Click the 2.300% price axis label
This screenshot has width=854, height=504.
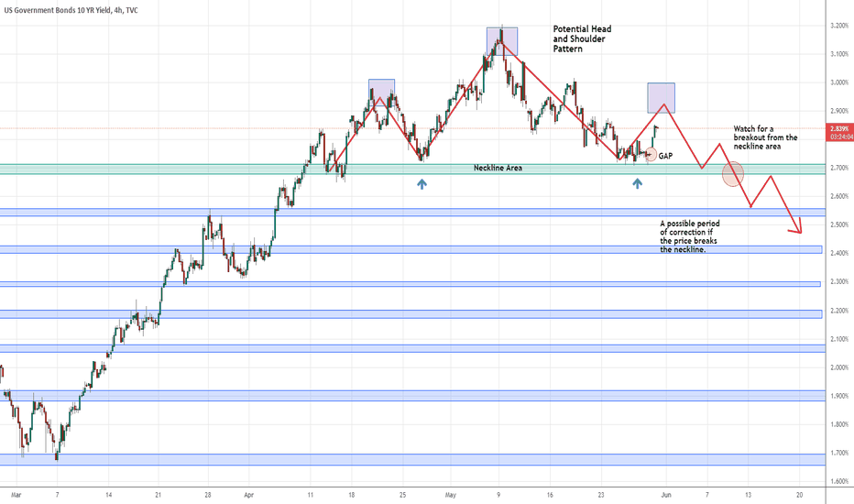point(839,281)
